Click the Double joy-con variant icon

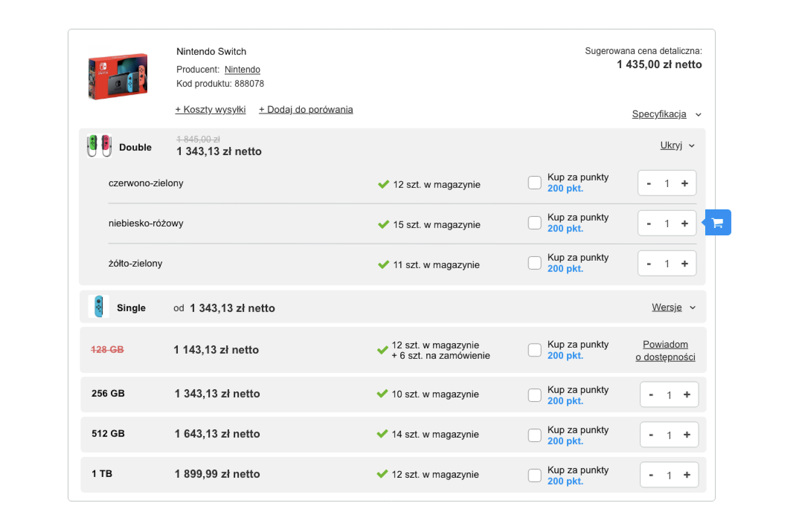(99, 146)
